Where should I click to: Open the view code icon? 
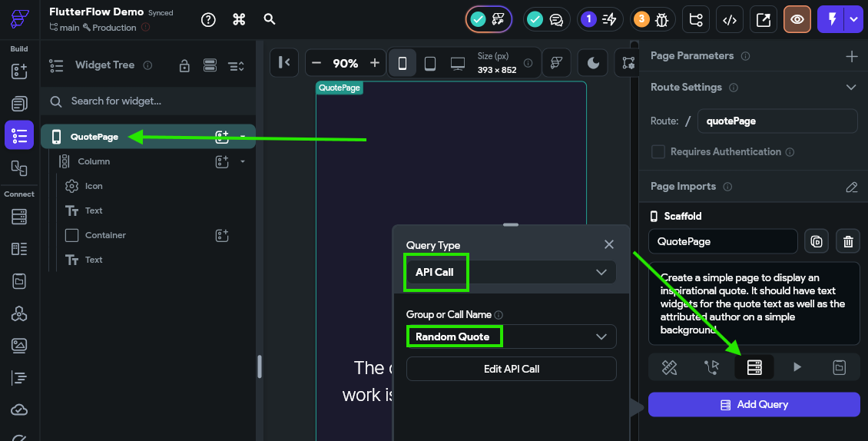pyautogui.click(x=730, y=19)
